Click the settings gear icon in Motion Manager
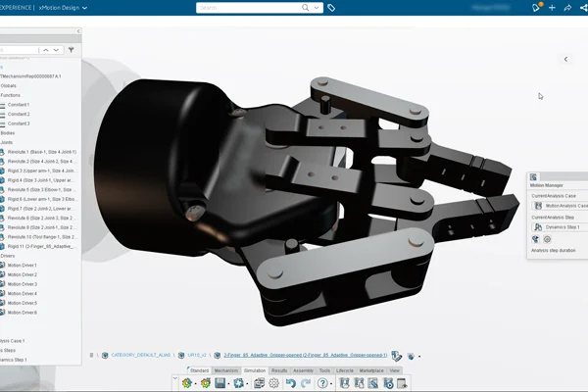Viewport: 588px width, 392px height. pyautogui.click(x=547, y=239)
